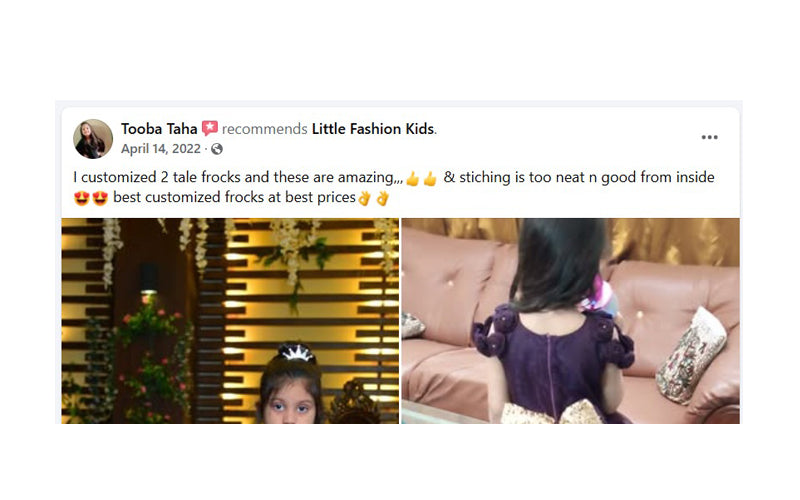
Task: Click the word "recommends" in header
Action: tap(264, 129)
